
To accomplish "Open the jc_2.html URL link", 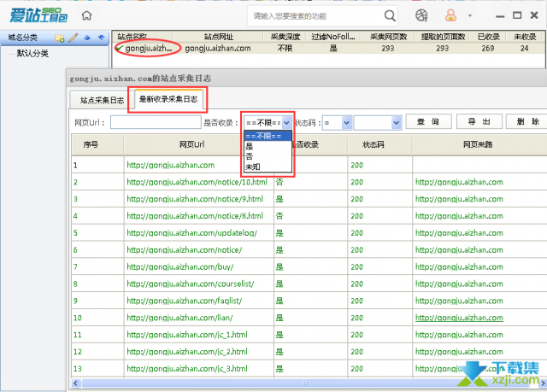I will [x=187, y=352].
